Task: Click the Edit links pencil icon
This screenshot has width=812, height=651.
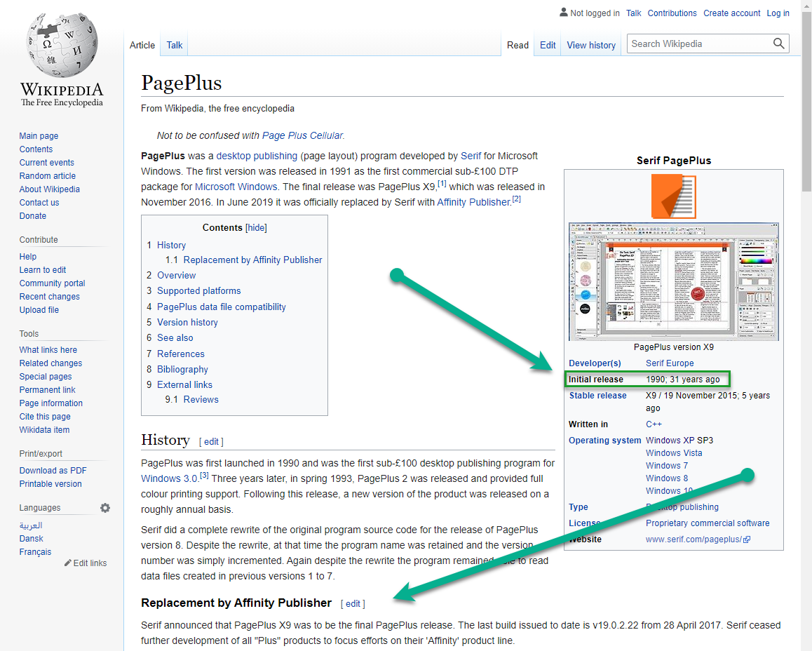Action: point(67,563)
